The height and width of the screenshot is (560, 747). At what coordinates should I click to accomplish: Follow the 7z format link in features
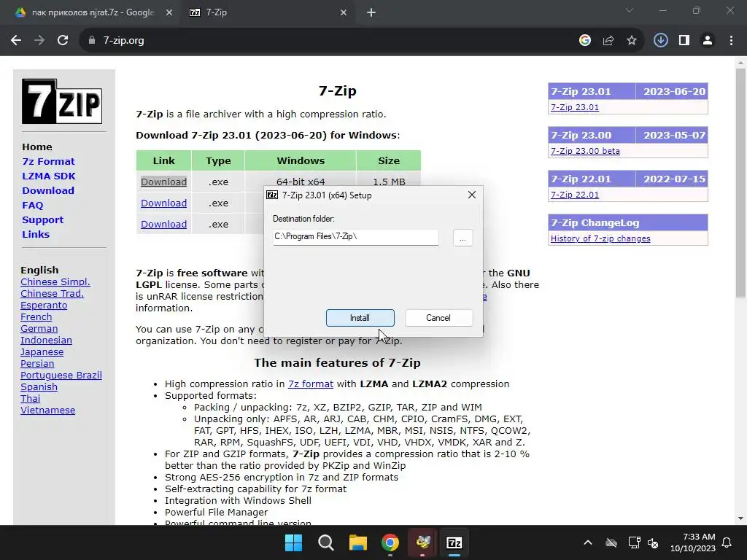(311, 384)
